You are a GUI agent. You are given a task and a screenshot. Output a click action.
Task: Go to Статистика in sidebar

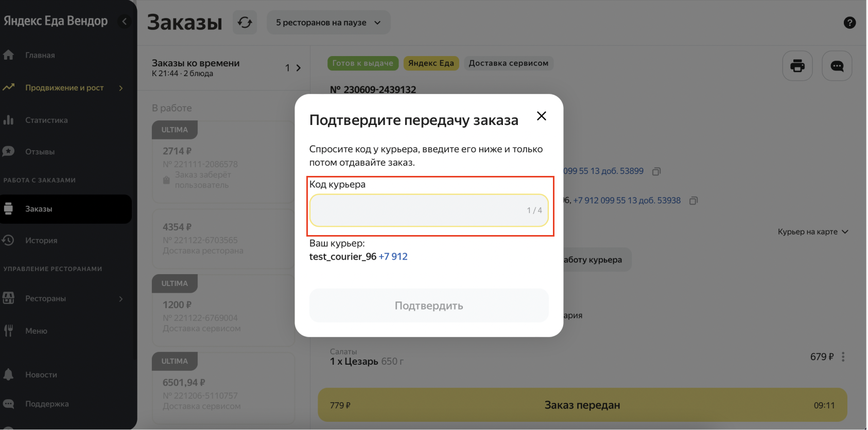tap(46, 120)
